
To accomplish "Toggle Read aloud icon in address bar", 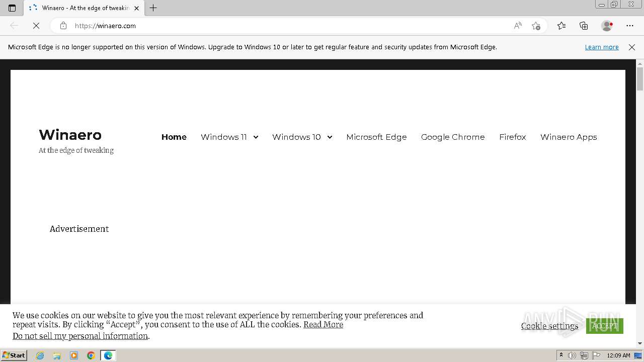I will (x=518, y=26).
